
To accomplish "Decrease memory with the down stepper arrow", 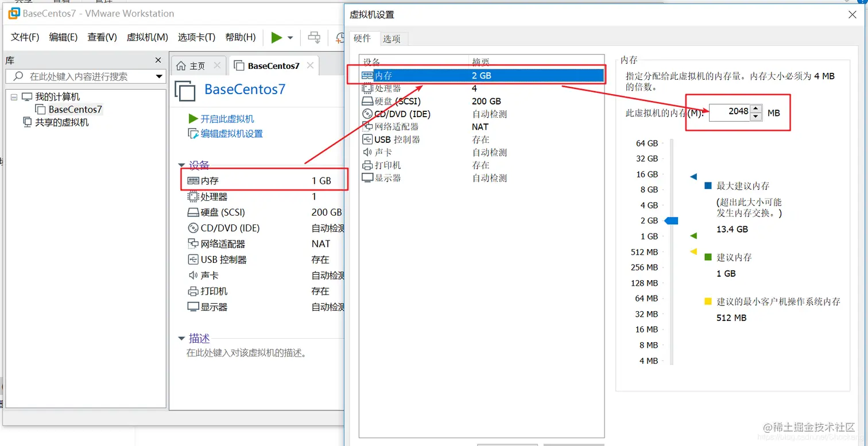I will 756,117.
